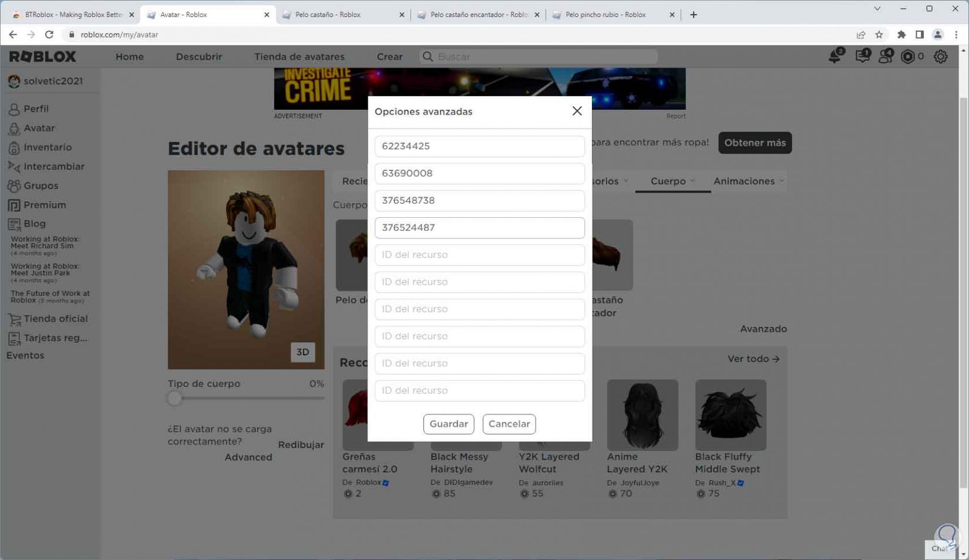
Task: Open the Y2K Layered Wolfcut item title
Action: click(x=549, y=463)
